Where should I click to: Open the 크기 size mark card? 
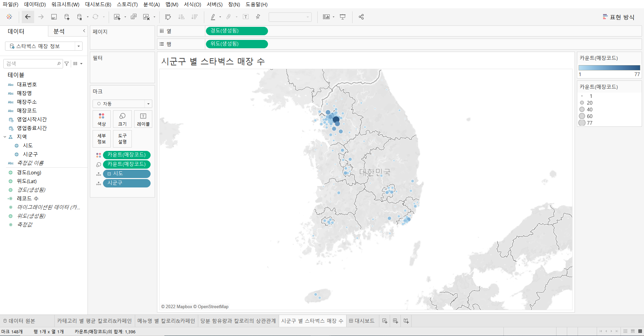(x=122, y=119)
